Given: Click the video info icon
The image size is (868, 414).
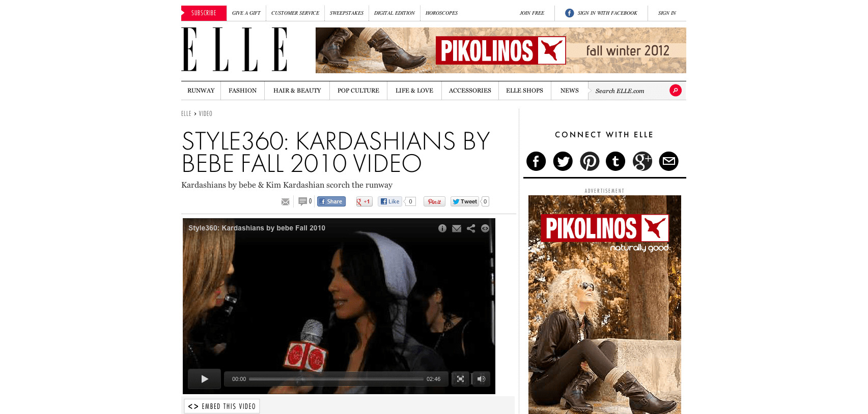Looking at the screenshot, I should pos(442,228).
